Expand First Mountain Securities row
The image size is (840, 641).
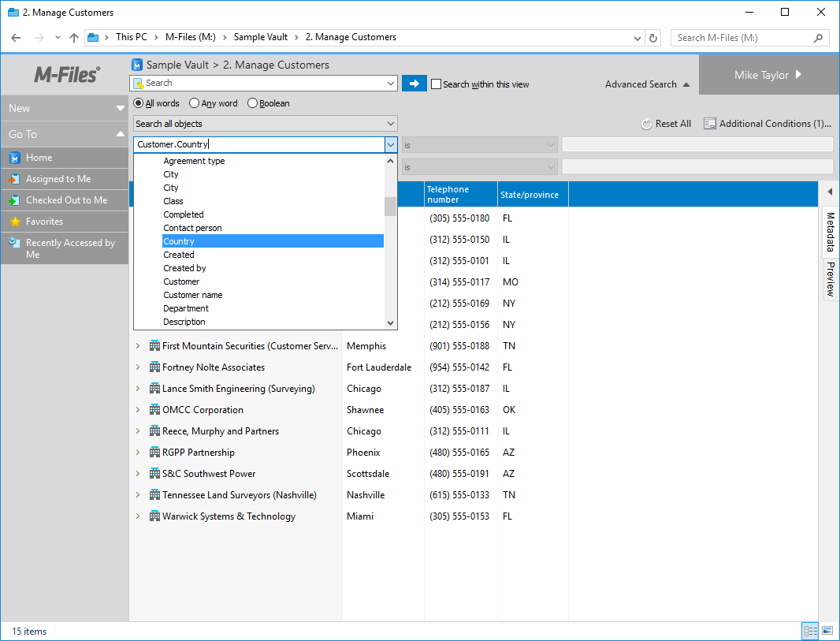[138, 346]
